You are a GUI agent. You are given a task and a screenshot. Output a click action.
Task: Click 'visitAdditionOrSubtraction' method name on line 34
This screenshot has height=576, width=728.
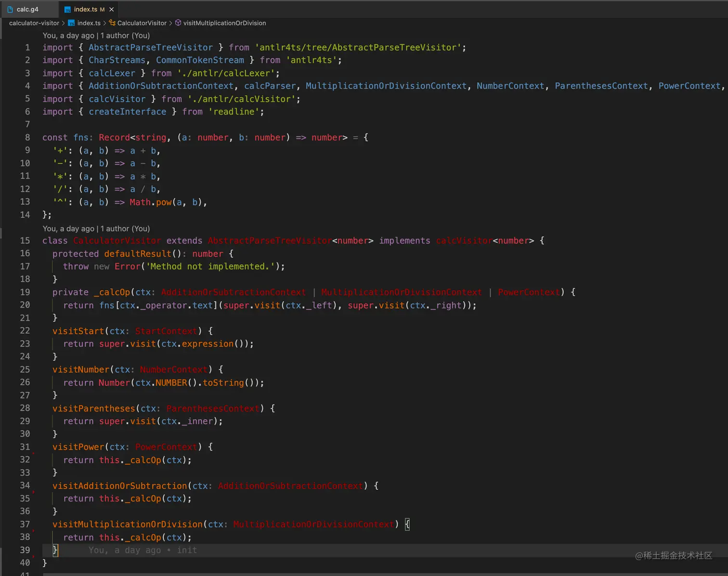[x=120, y=486]
